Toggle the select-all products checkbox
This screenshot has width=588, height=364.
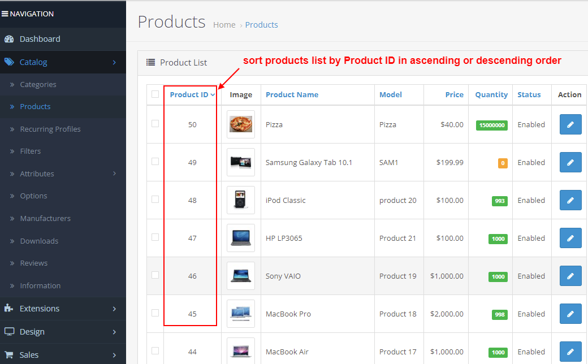tap(154, 94)
